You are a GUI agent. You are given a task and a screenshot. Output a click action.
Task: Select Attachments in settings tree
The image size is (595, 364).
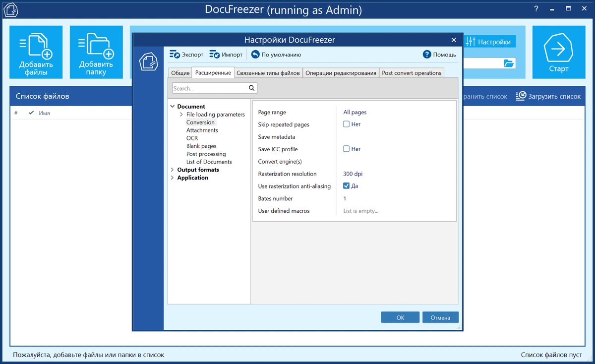[202, 130]
